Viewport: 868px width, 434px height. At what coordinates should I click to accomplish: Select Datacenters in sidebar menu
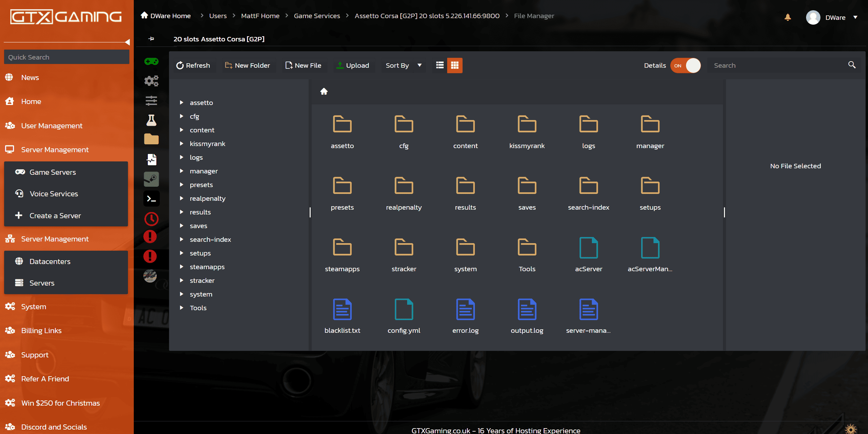click(50, 261)
